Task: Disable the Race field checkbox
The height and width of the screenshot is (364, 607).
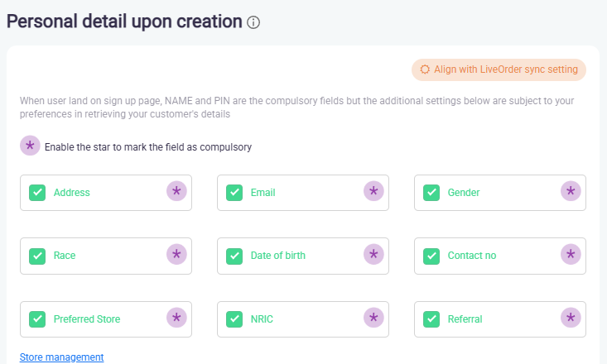Action: (x=37, y=256)
